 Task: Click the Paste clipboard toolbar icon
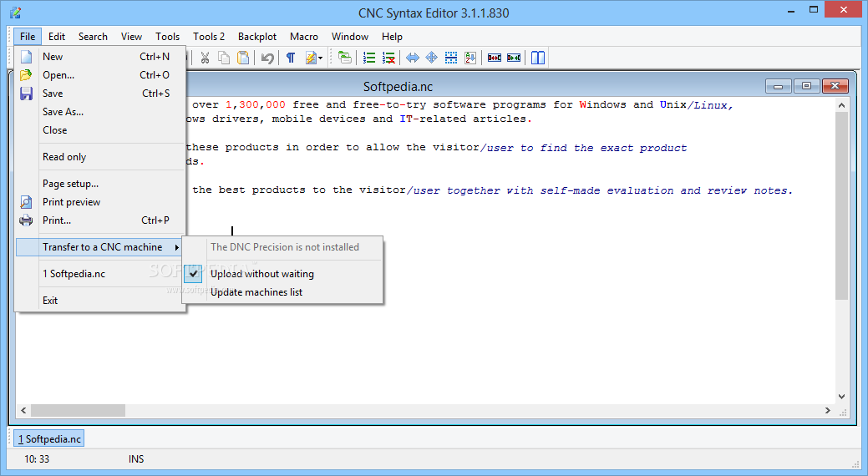pyautogui.click(x=242, y=58)
